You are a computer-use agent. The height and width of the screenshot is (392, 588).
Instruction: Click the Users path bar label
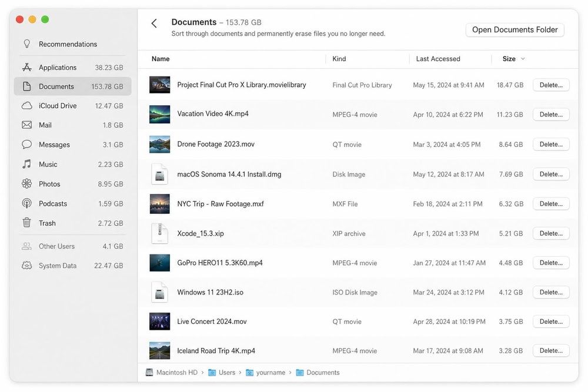[x=227, y=373]
